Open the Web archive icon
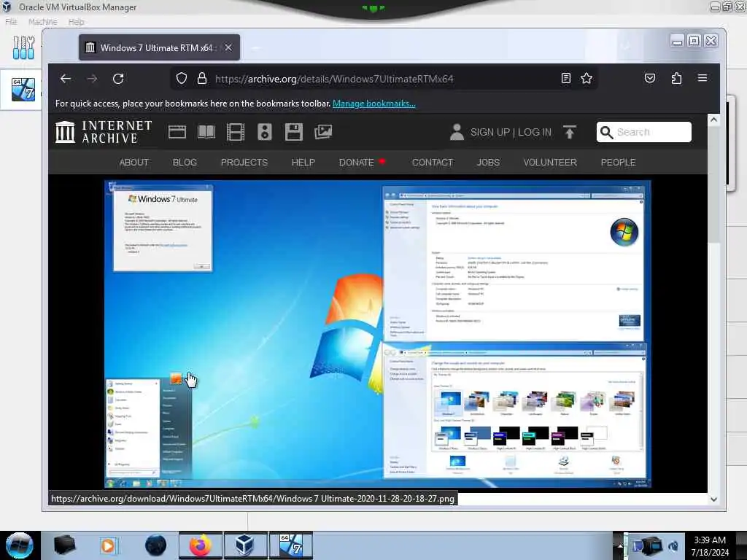Image resolution: width=747 pixels, height=560 pixels. click(177, 132)
